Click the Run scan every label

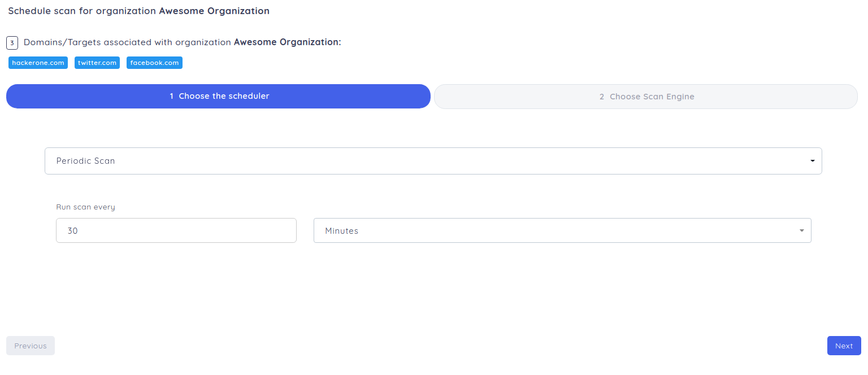click(85, 207)
